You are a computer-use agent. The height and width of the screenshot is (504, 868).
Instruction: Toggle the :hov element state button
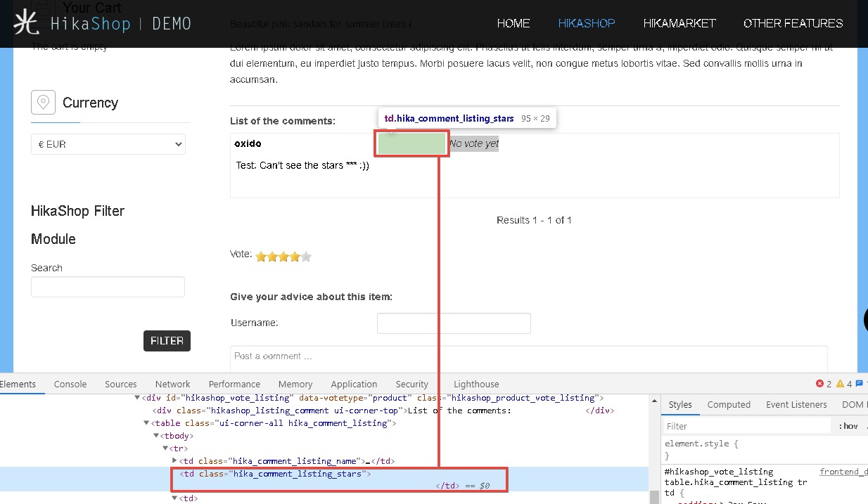pos(849,426)
